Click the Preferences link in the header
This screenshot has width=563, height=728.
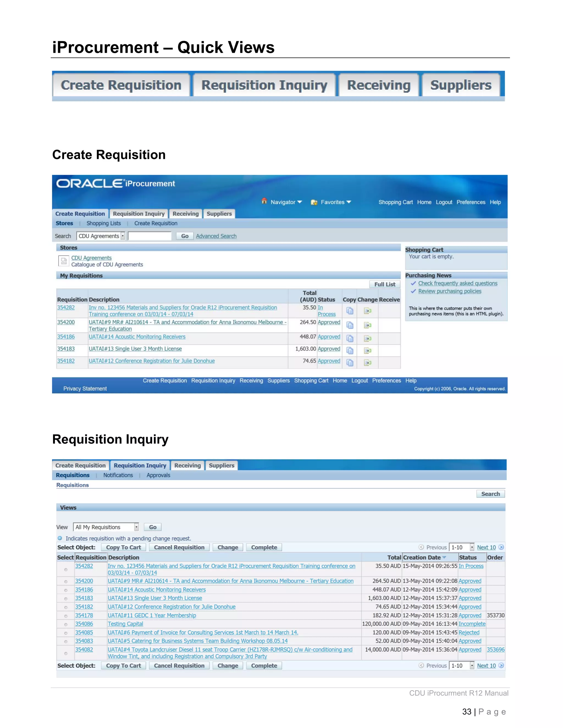[x=471, y=202]
